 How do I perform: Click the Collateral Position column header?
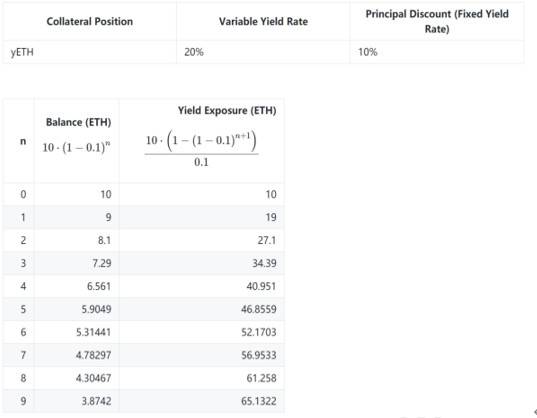[89, 22]
